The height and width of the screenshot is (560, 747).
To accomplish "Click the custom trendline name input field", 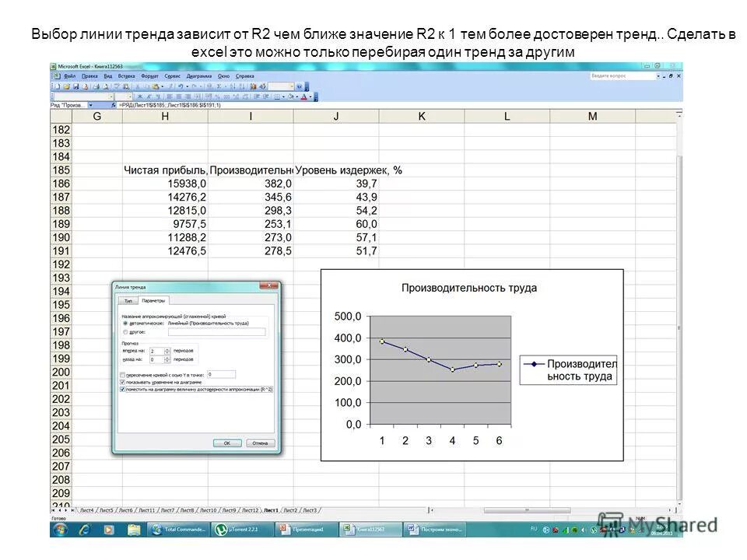I will point(217,332).
